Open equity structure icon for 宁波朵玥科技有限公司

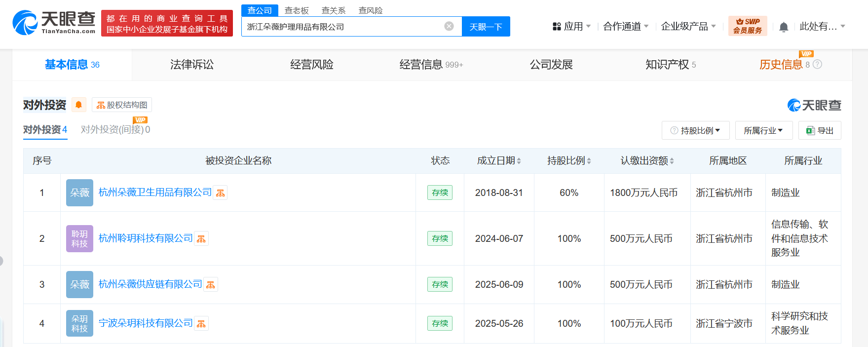click(201, 324)
